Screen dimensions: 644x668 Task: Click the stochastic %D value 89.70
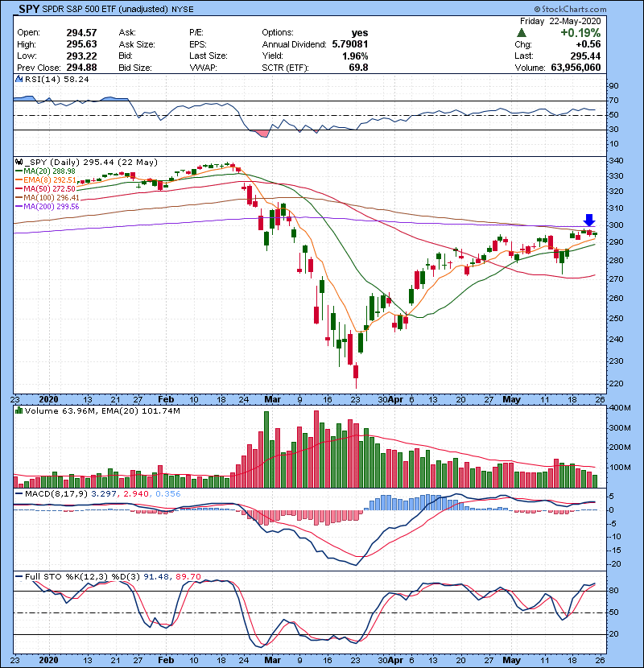click(188, 577)
